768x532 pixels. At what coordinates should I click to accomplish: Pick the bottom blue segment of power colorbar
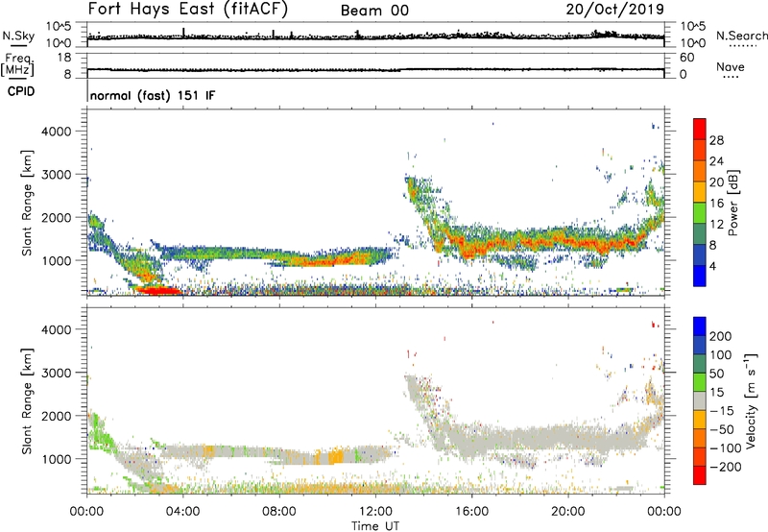[700, 276]
